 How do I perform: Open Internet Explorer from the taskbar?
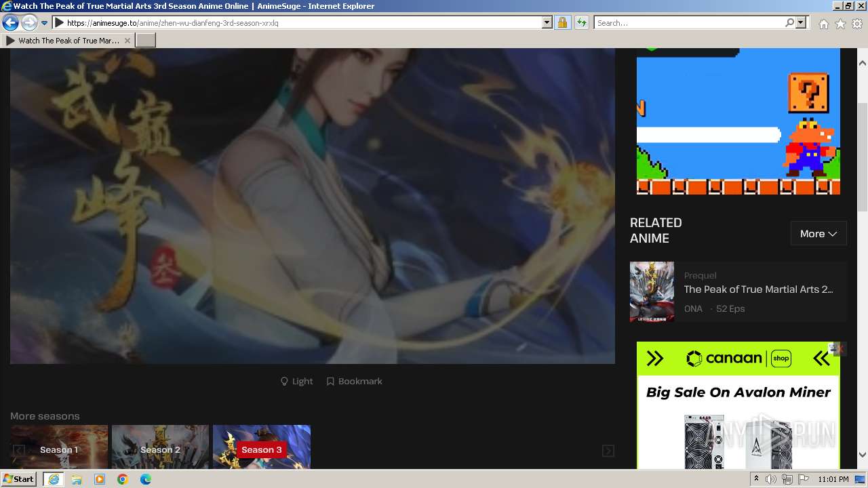(53, 479)
